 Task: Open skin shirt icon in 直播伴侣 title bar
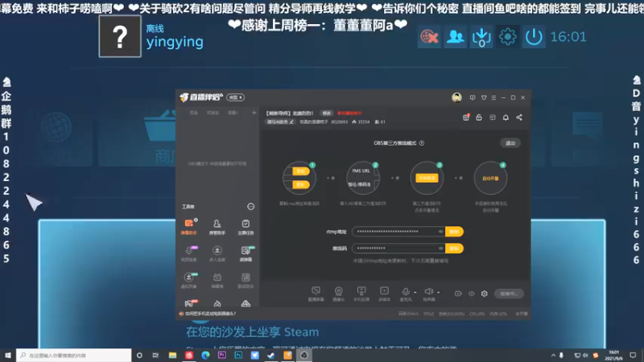pyautogui.click(x=484, y=97)
